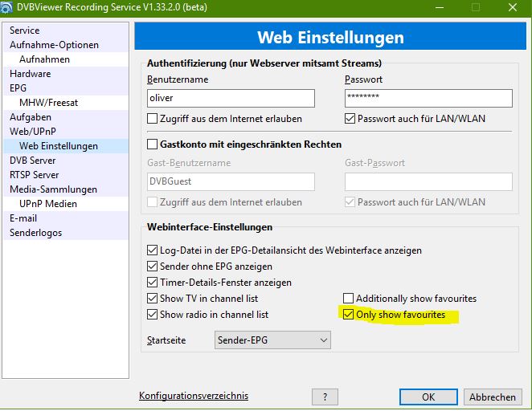The image size is (532, 411).
Task: Select Web Einstellungen in the sidebar
Action: click(x=66, y=146)
